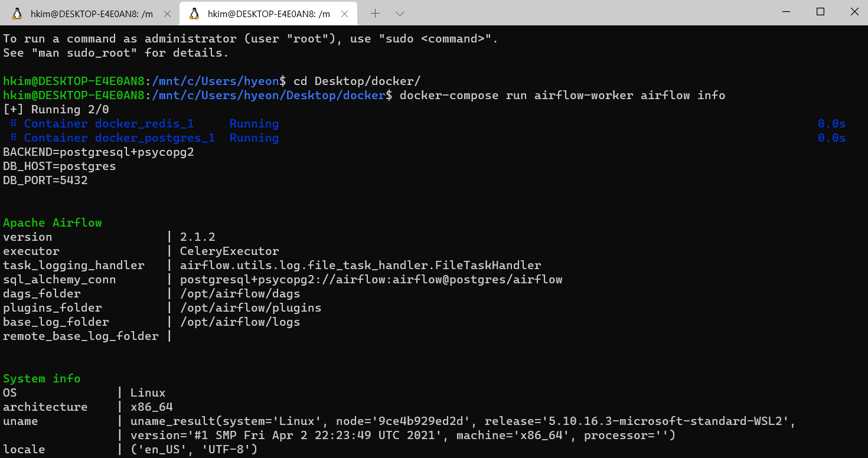Click the "Running" status of docker_postgres_1
This screenshot has height=458, width=868.
pos(254,138)
